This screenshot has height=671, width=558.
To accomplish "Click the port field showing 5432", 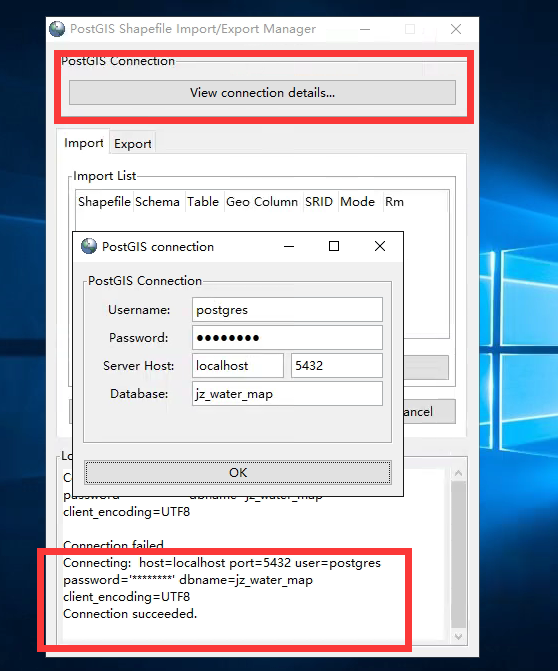I will (x=337, y=365).
